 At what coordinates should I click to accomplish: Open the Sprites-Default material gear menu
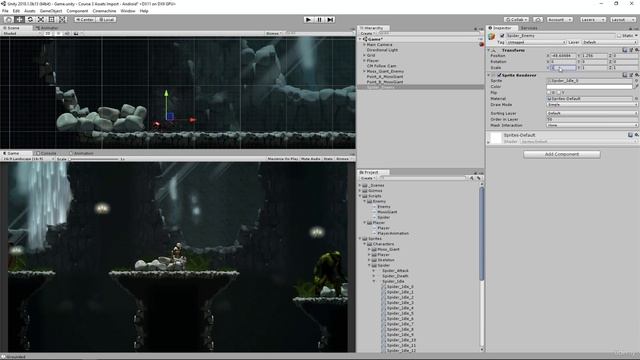click(x=636, y=135)
